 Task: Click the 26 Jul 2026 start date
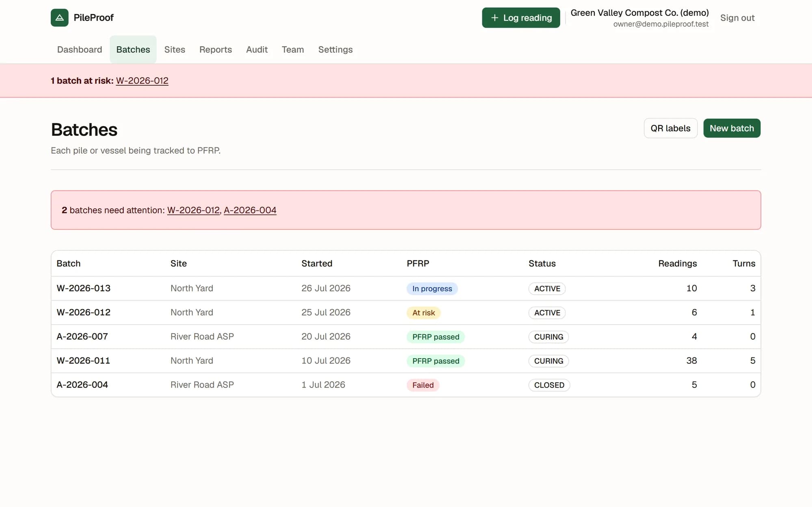point(326,288)
